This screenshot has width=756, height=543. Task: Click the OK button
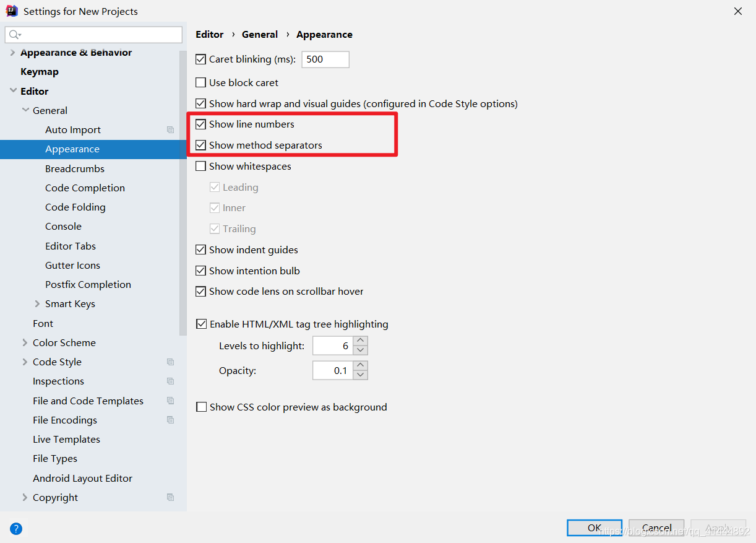[595, 528]
